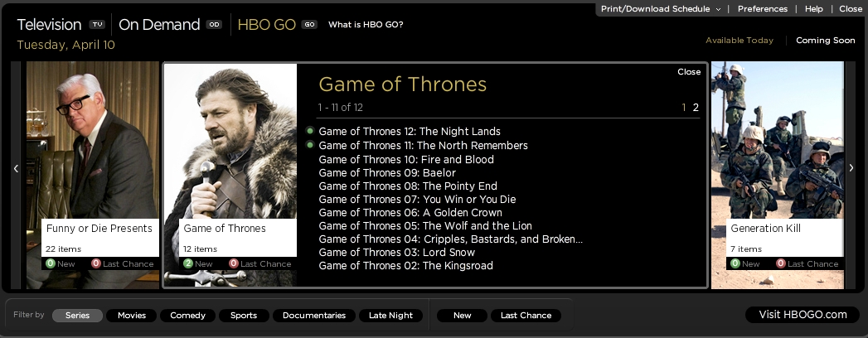
Task: Open the Help link in the top bar
Action: tap(814, 9)
